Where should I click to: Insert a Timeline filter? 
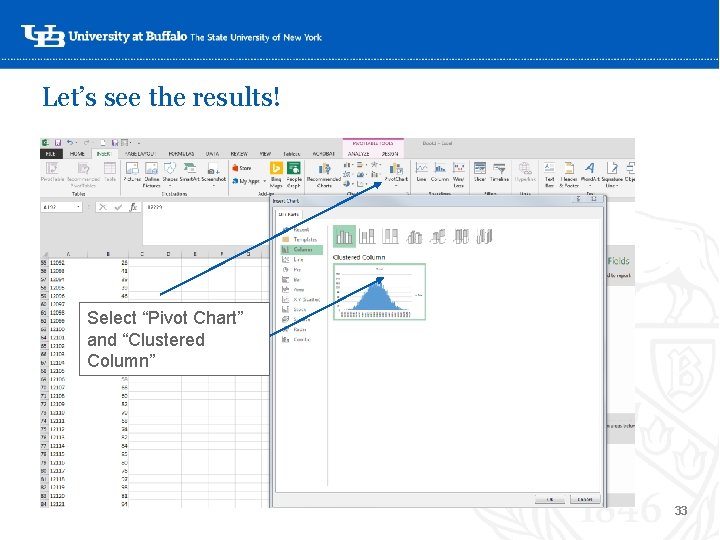pyautogui.click(x=499, y=172)
